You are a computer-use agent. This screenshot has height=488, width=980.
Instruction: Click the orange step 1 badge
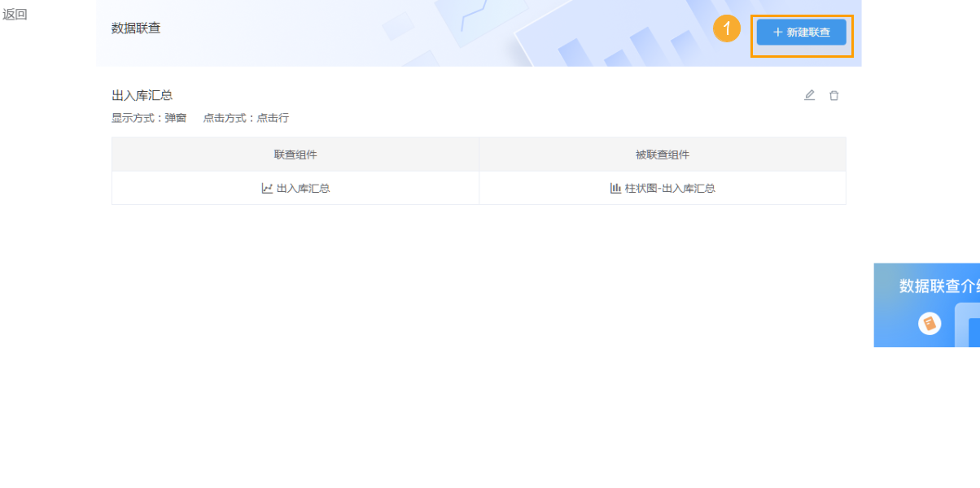point(725,29)
